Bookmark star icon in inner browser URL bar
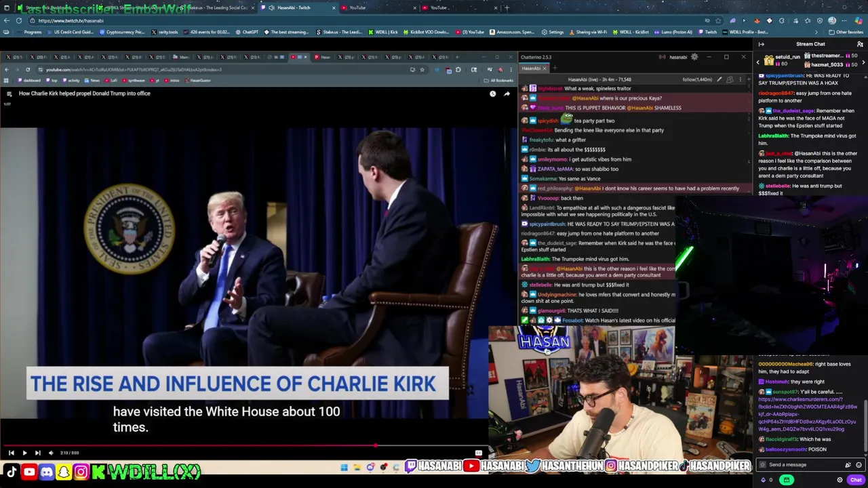This screenshot has width=868, height=488. coord(422,70)
